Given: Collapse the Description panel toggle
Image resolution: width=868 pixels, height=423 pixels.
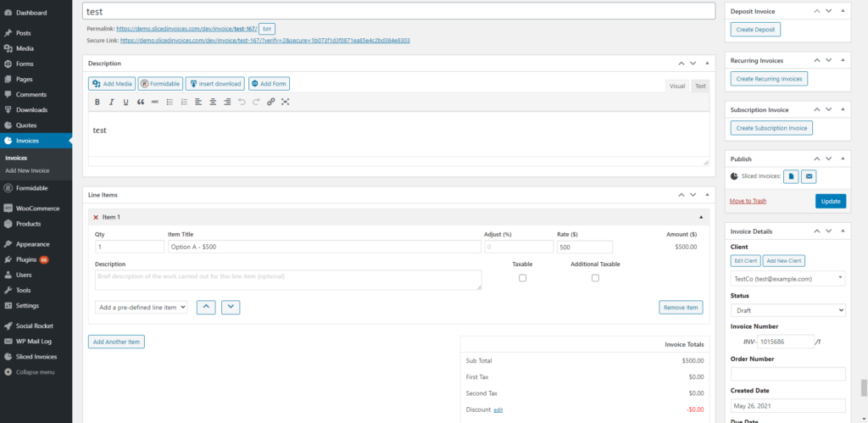Looking at the screenshot, I should pos(706,63).
